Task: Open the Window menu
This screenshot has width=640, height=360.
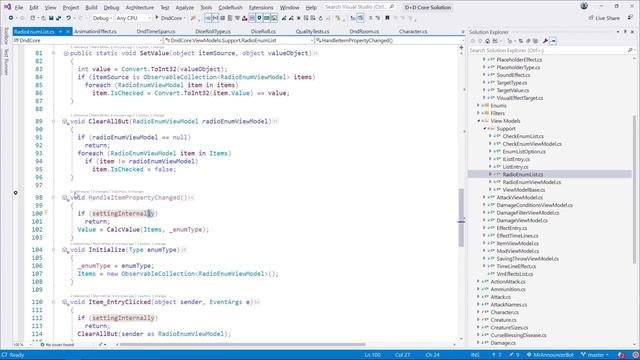Action: [289, 7]
